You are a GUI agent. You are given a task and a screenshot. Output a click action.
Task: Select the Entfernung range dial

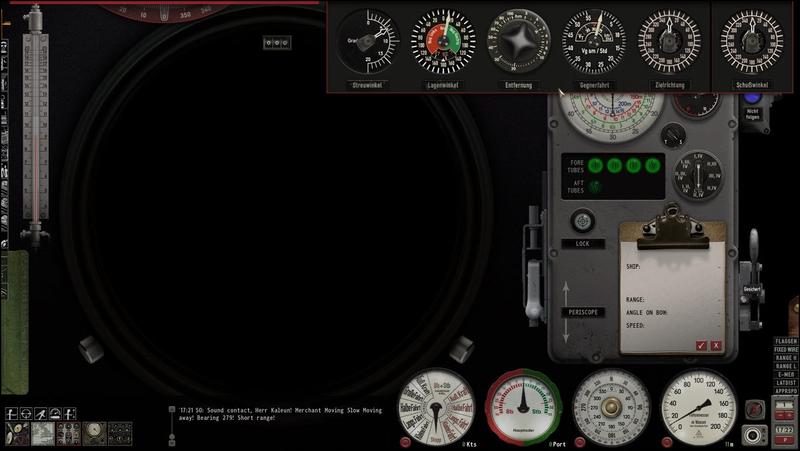519,41
